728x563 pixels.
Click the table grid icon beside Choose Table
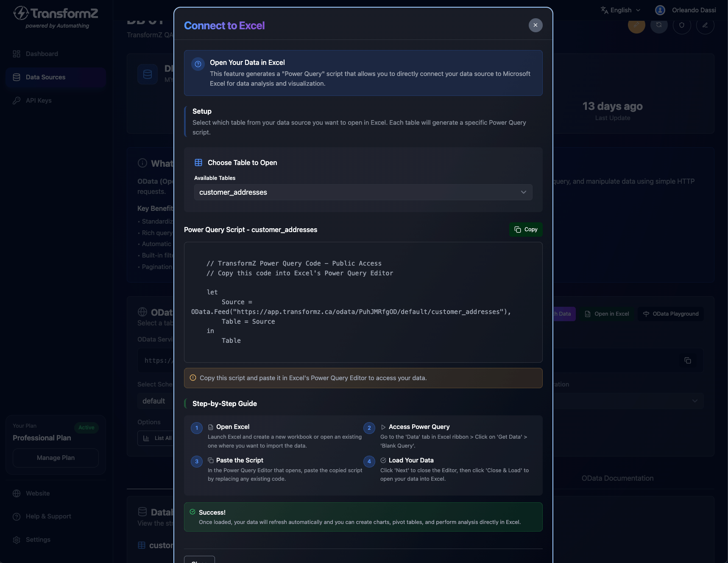tap(198, 162)
